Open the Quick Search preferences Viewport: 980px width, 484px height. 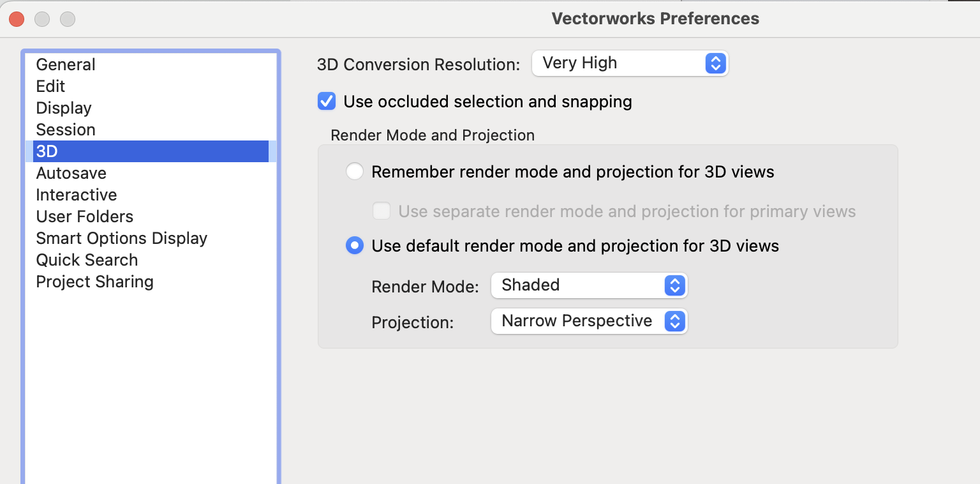click(x=87, y=260)
